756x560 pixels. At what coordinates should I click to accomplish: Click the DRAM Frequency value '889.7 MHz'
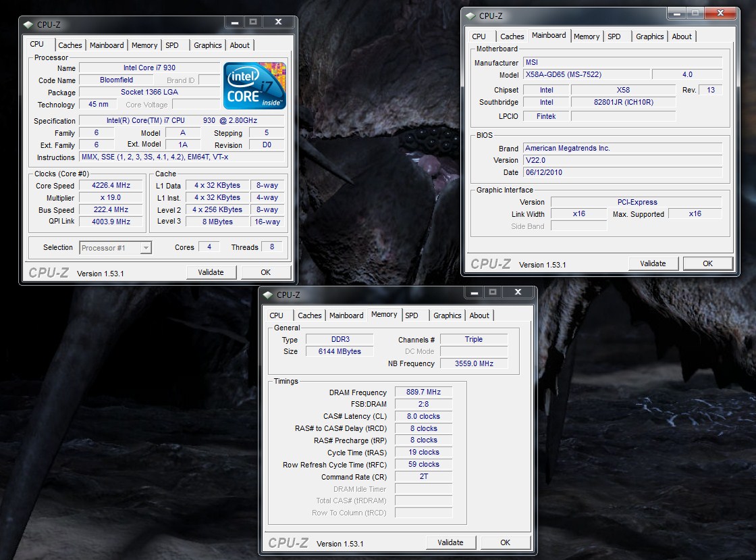tap(423, 392)
